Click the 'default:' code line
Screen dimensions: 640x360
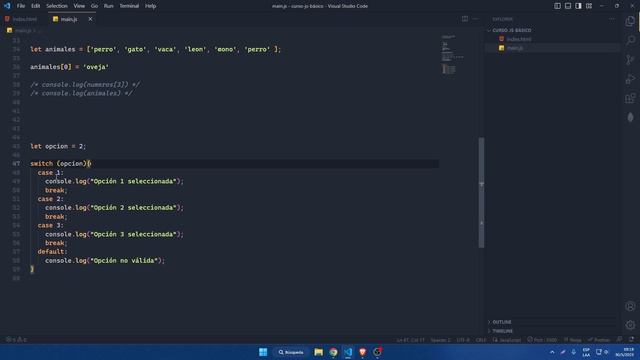click(x=53, y=251)
